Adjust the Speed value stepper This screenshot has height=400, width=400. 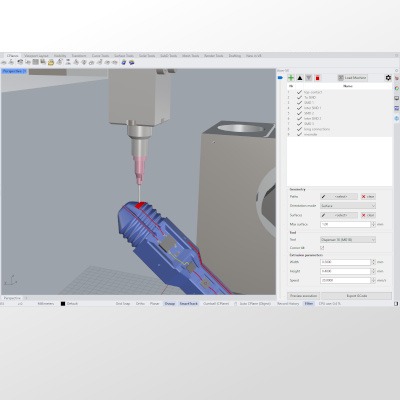pyautogui.click(x=373, y=281)
